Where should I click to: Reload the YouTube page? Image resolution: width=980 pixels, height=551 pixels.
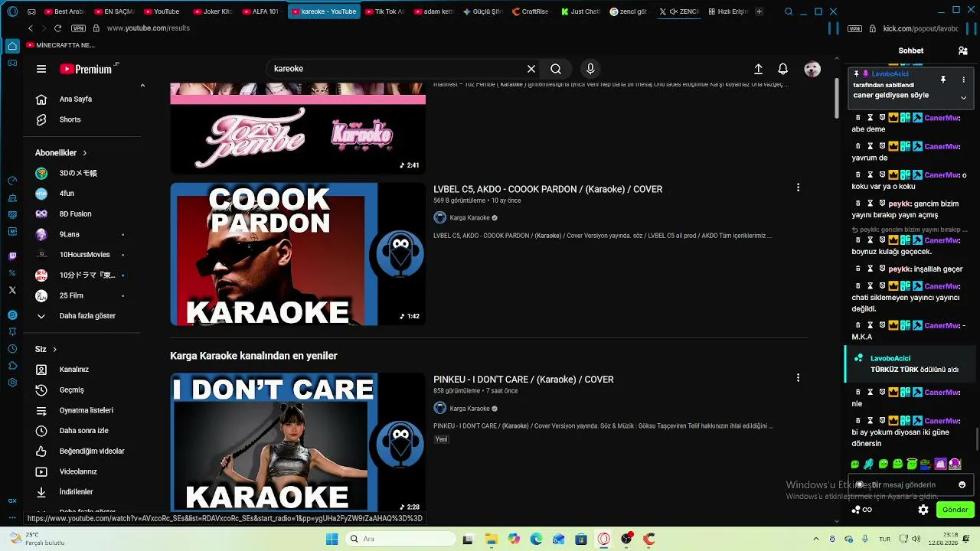pyautogui.click(x=57, y=28)
